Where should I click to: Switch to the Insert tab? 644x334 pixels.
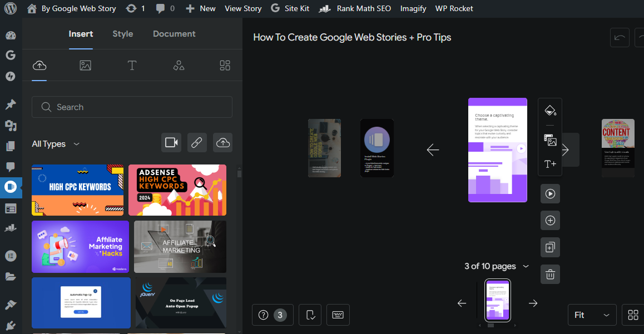click(81, 34)
